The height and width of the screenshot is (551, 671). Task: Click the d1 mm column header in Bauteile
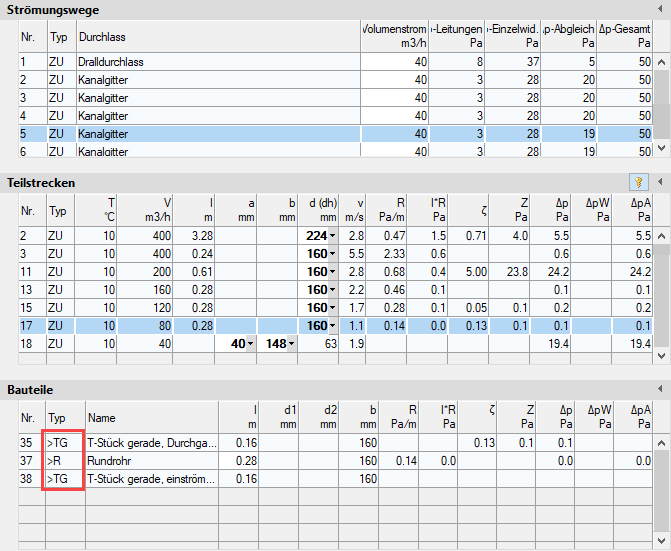tap(279, 418)
